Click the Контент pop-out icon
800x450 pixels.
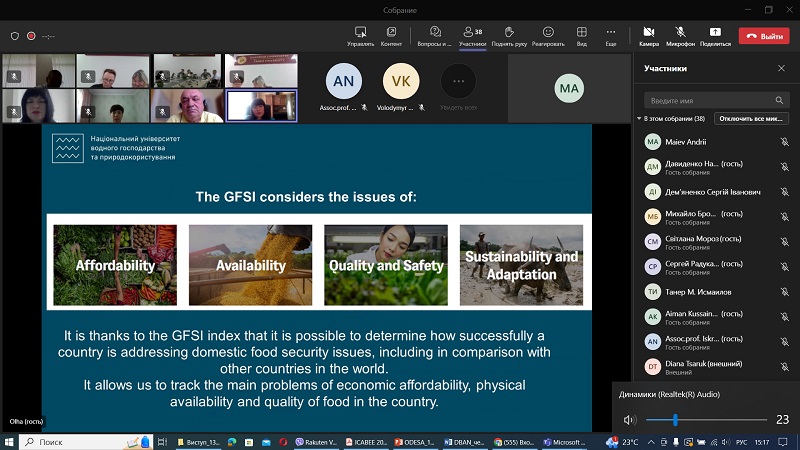(391, 35)
